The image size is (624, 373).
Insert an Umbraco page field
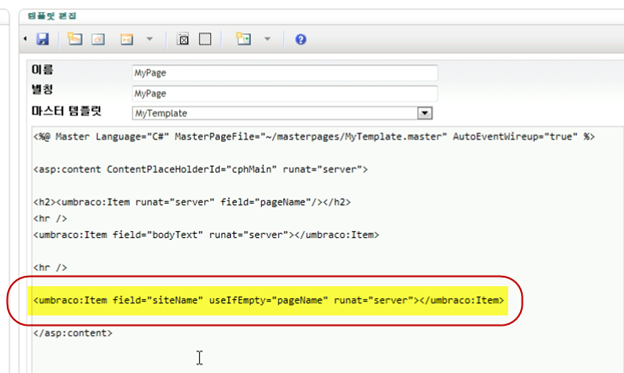[x=75, y=39]
